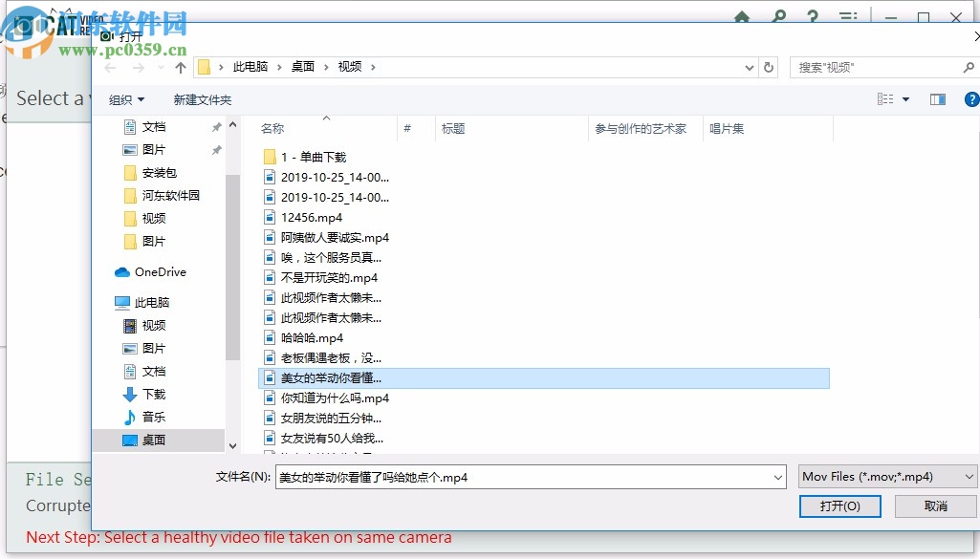Select folder 1 - 单曲下载

coord(305,158)
